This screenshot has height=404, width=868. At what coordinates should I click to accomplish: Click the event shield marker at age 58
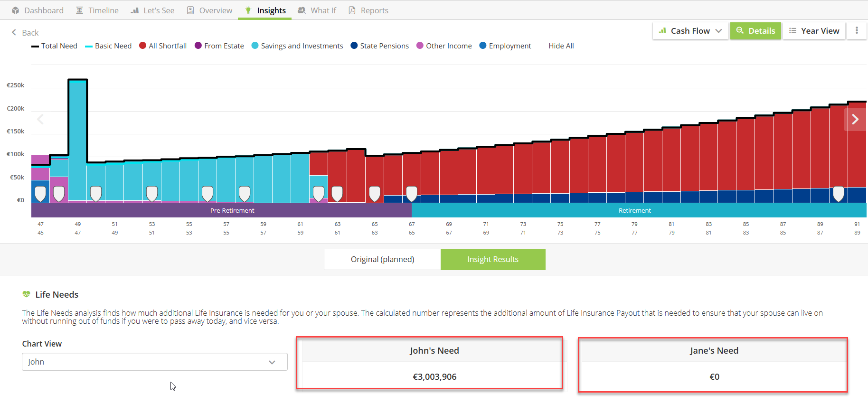tap(245, 194)
